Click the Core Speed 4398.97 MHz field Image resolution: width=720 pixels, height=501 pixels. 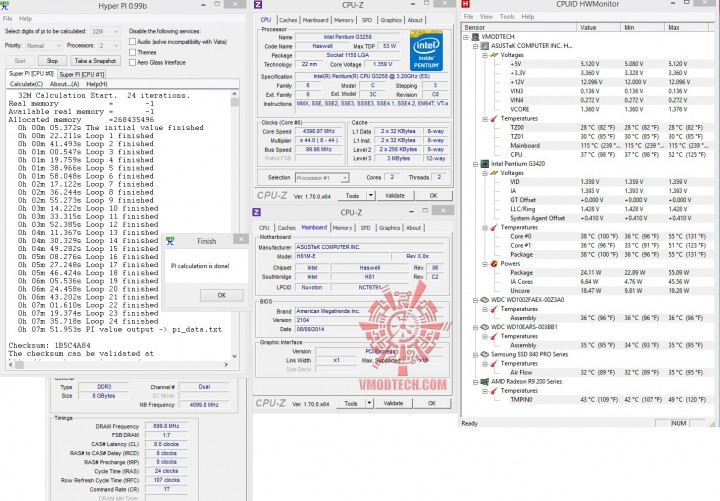[x=318, y=131]
